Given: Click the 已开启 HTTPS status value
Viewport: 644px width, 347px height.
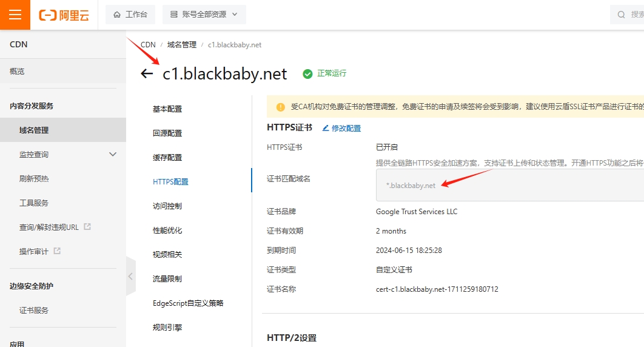Looking at the screenshot, I should coord(386,147).
